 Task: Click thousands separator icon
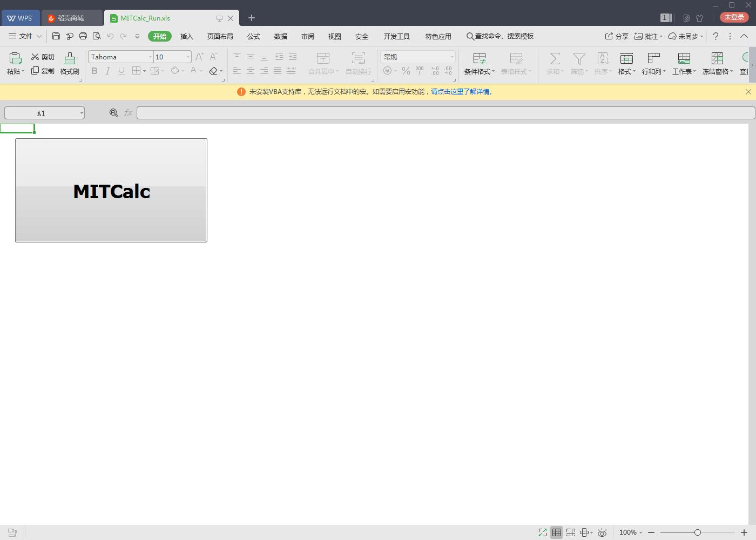(x=420, y=71)
